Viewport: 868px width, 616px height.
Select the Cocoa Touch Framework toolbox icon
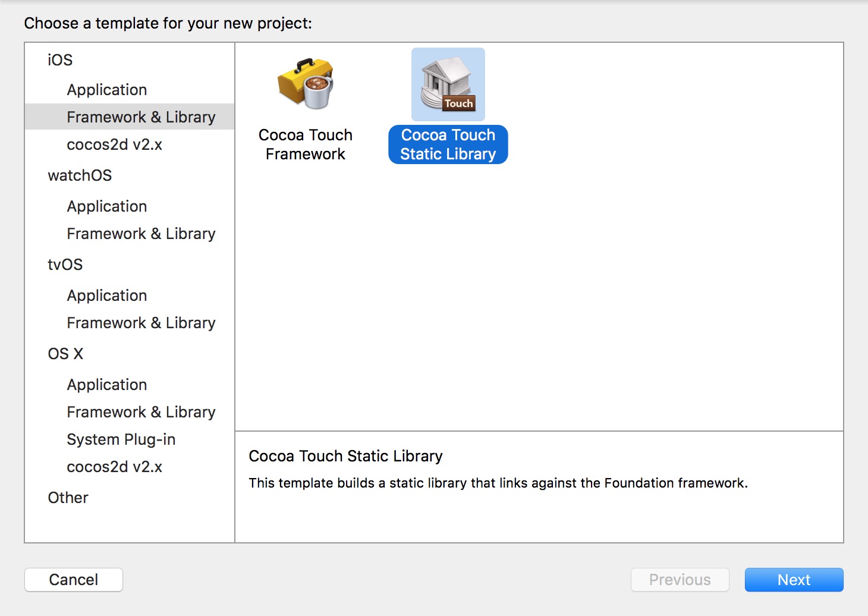pos(306,84)
